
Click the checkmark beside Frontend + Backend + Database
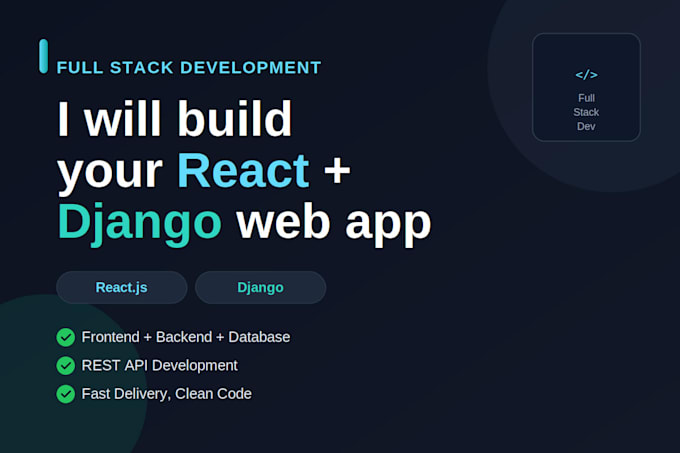65,337
